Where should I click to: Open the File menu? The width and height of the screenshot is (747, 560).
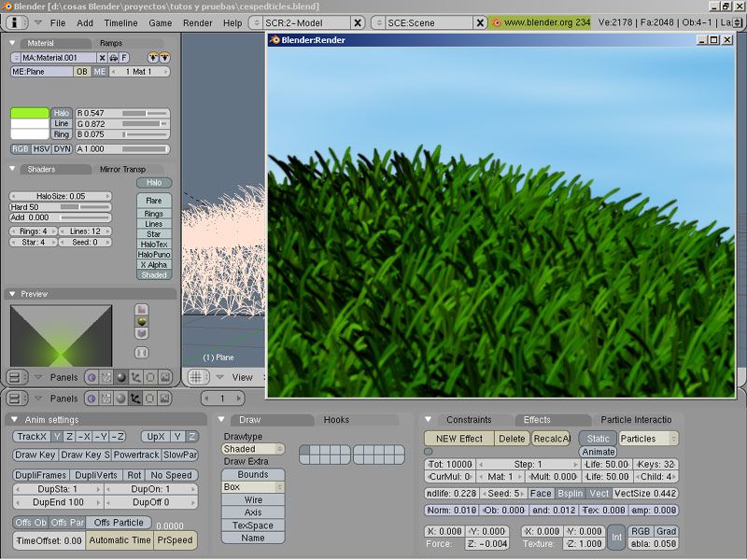point(58,22)
